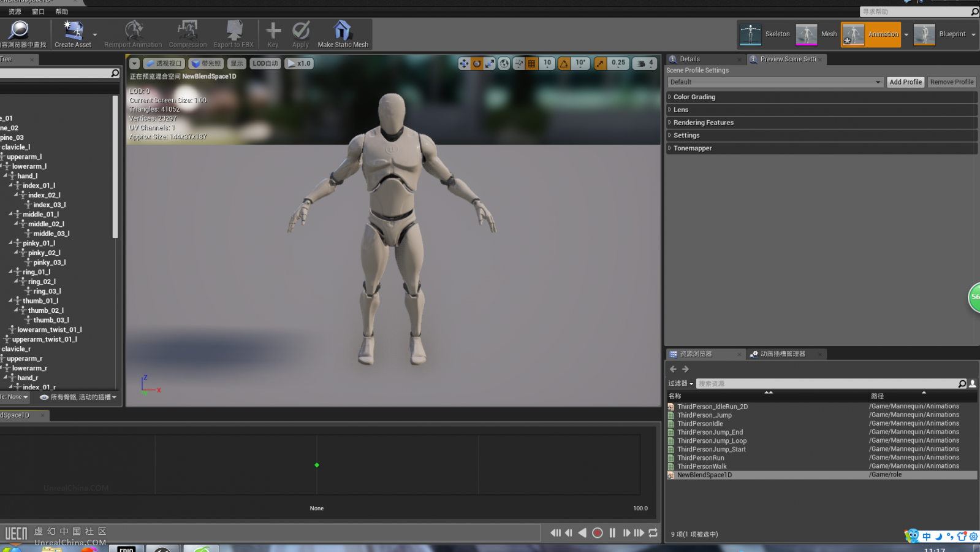Toggle scale snapping icon in viewport
This screenshot has width=980, height=552.
[x=601, y=63]
